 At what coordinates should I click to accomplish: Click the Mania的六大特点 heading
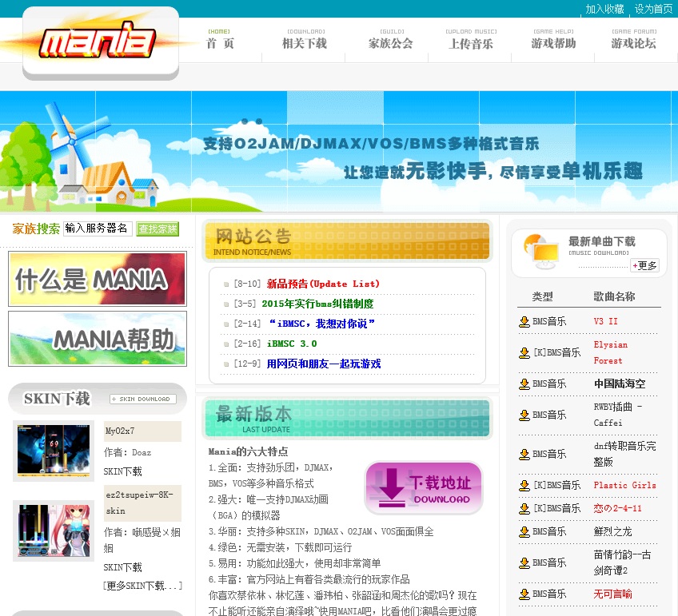click(248, 452)
